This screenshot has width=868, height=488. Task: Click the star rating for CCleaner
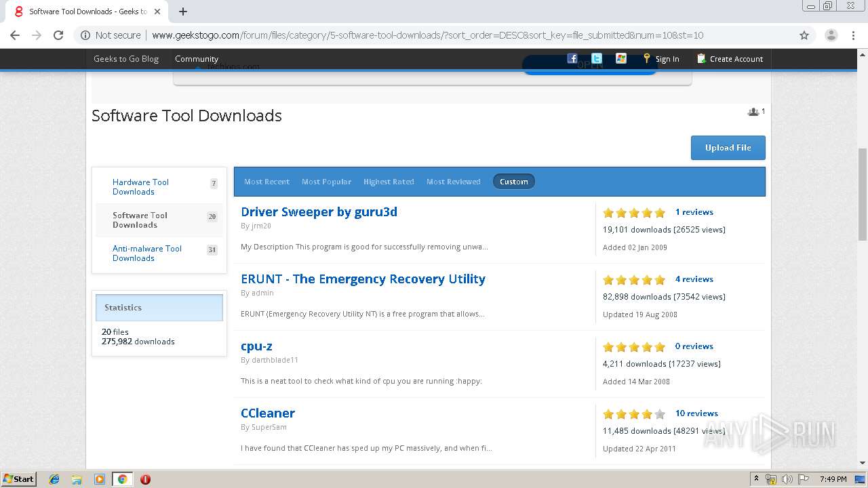pyautogui.click(x=634, y=414)
